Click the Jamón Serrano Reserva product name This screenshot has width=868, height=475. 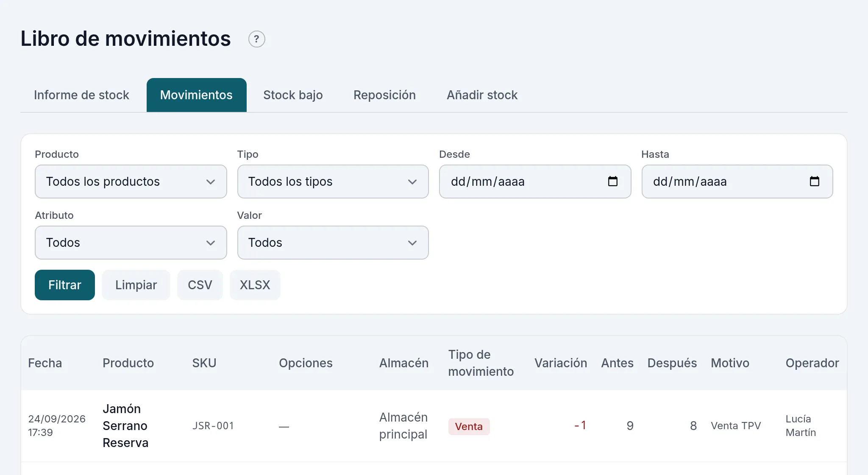[x=125, y=426]
